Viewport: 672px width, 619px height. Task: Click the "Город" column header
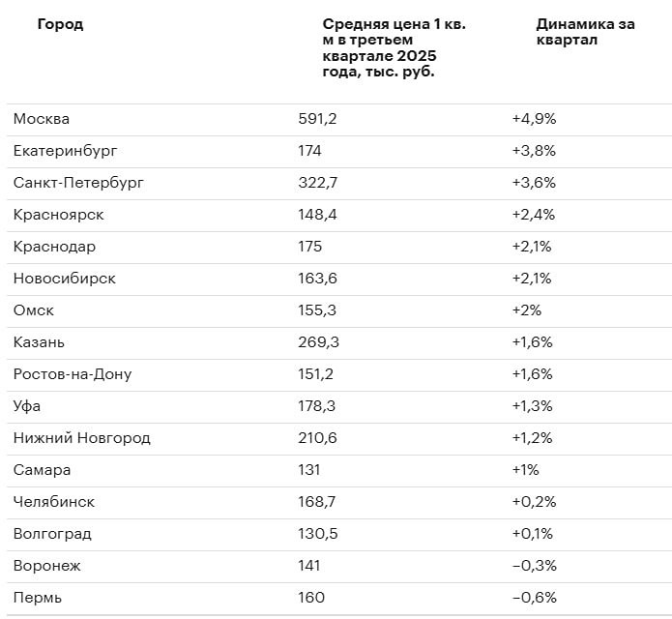[x=60, y=24]
